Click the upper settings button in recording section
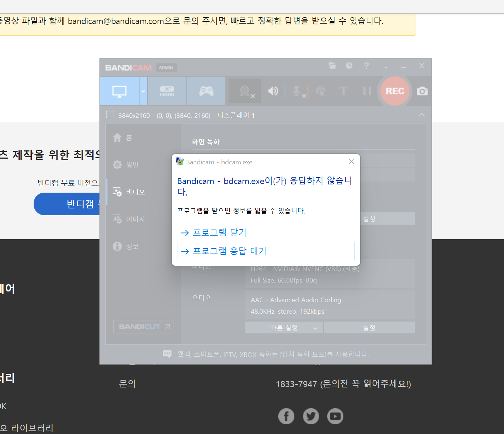 [388, 218]
